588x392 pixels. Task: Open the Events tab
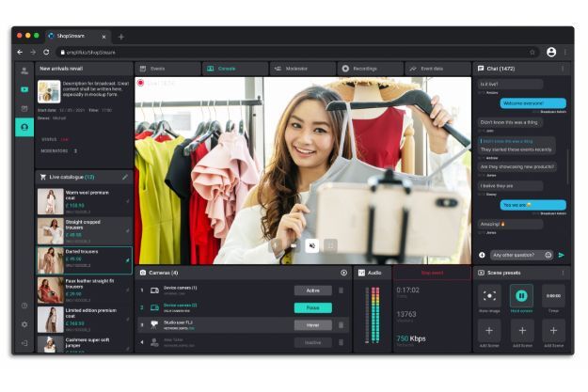pos(167,69)
